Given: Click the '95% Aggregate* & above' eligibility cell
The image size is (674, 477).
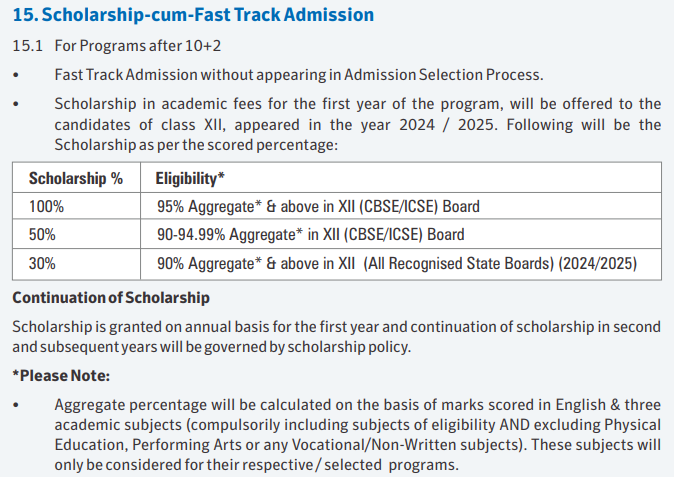Looking at the screenshot, I should coord(318,207).
